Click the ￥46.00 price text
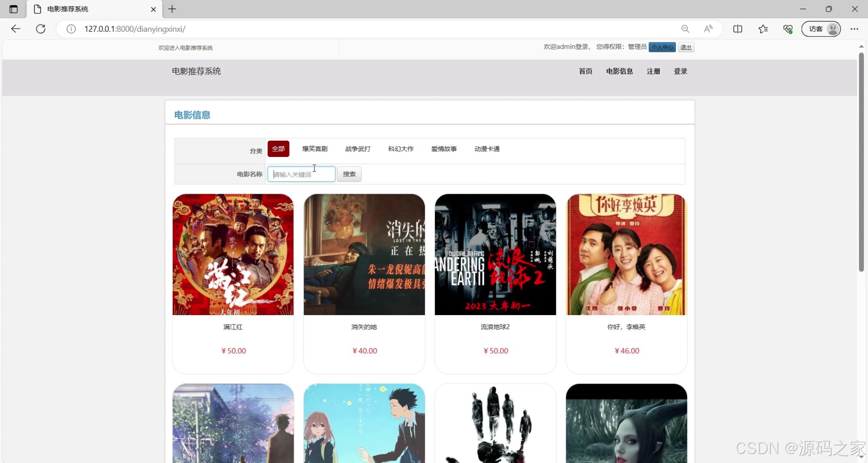The height and width of the screenshot is (463, 868). (627, 351)
